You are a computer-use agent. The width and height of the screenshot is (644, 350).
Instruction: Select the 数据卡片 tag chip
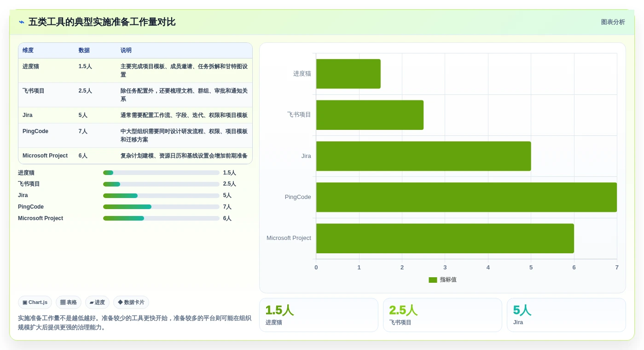point(131,303)
